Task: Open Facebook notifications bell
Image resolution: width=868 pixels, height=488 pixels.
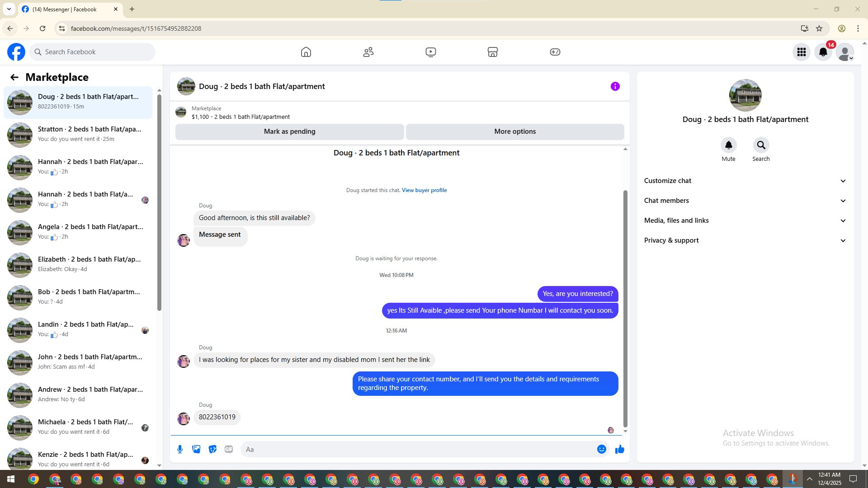Action: tap(823, 52)
